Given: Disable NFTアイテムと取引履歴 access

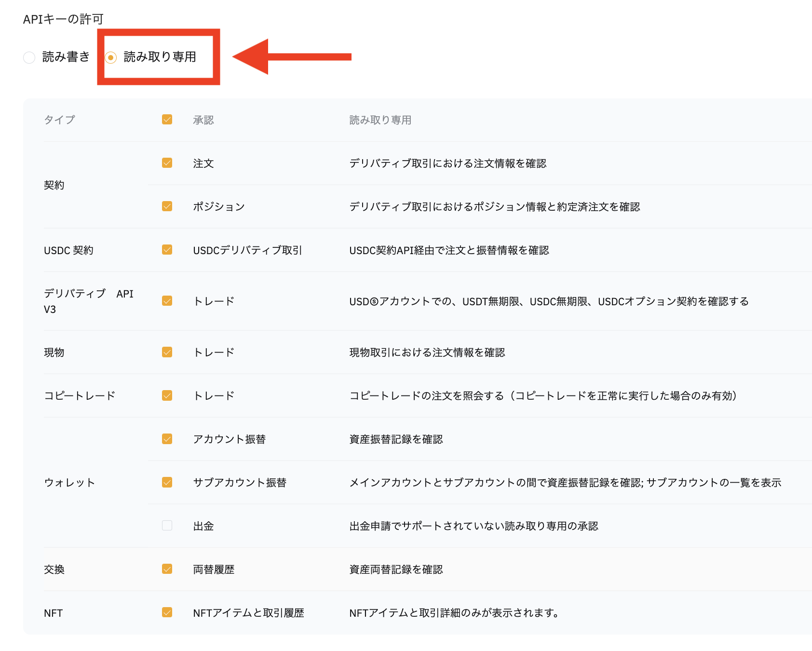Looking at the screenshot, I should coord(167,612).
